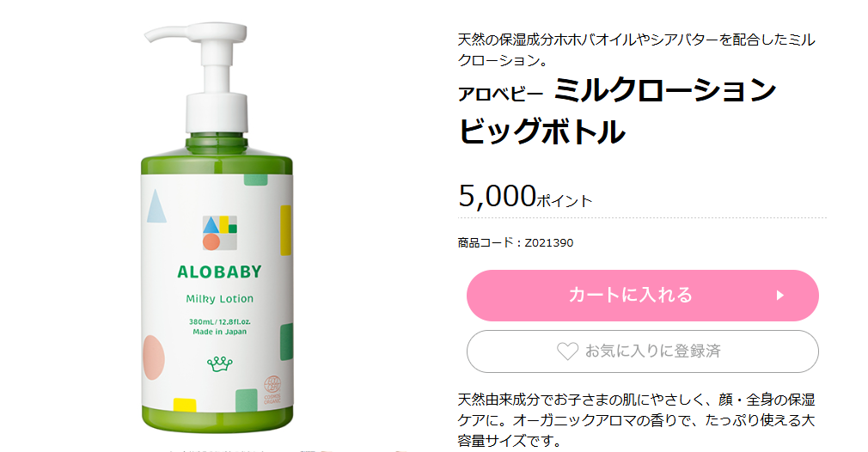The height and width of the screenshot is (452, 868).
Task: Click the 5,000ポイント price text
Action: click(x=525, y=196)
